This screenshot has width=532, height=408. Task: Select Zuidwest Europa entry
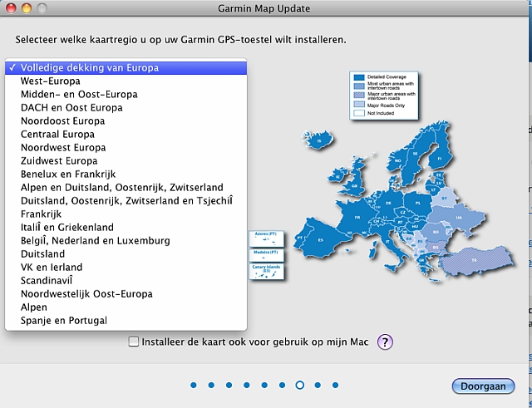click(126, 160)
